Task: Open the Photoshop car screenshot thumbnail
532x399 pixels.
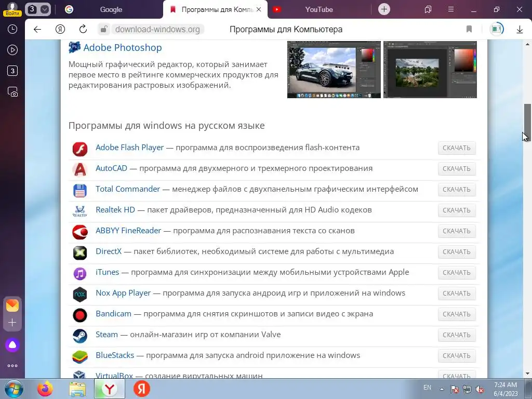Action: click(x=334, y=70)
